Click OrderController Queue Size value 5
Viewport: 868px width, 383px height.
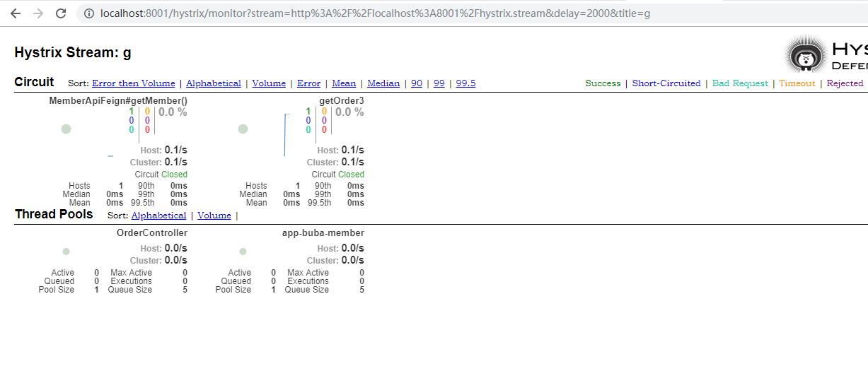[185, 290]
